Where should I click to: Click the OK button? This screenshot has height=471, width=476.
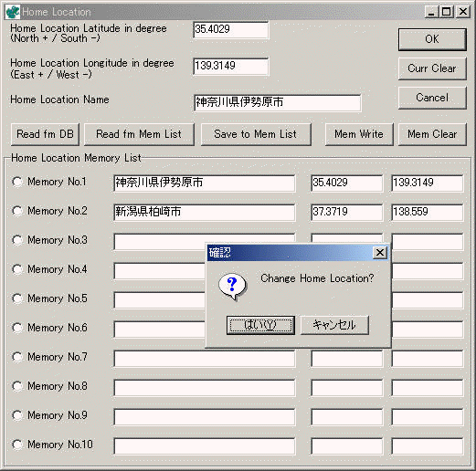click(432, 39)
